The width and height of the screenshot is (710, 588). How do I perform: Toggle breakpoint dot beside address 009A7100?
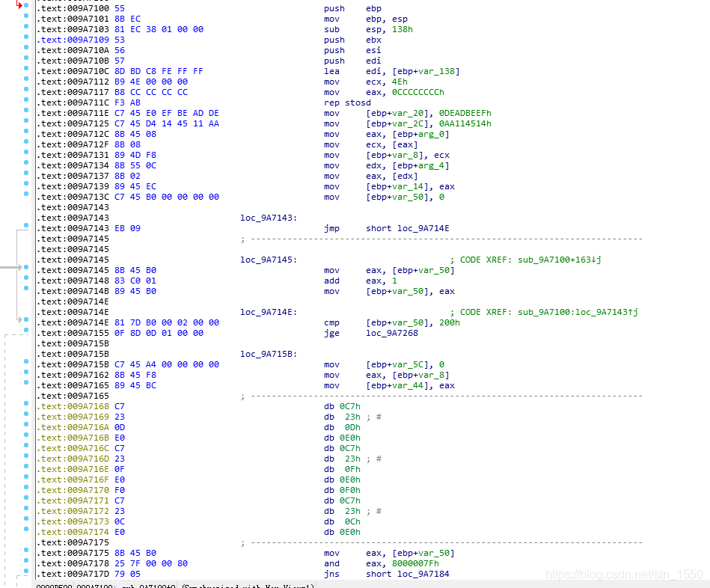(26, 5)
